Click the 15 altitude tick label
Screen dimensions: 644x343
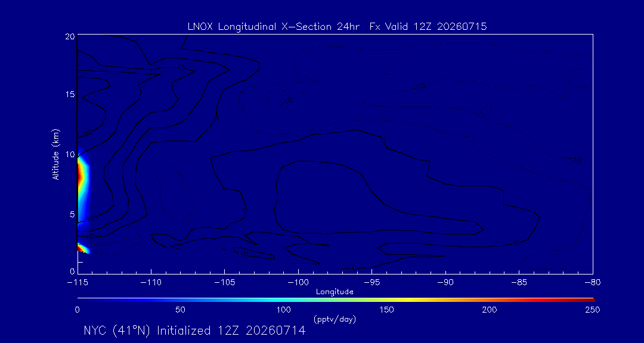point(69,94)
